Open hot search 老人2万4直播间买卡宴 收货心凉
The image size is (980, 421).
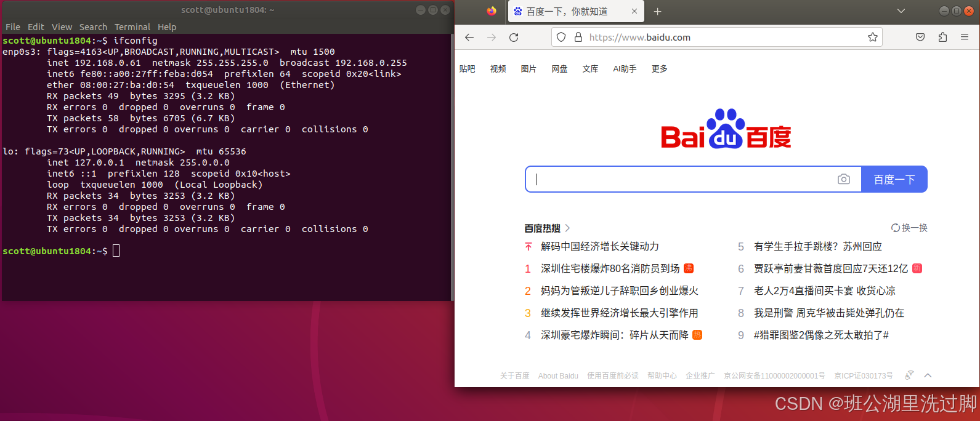coord(825,291)
